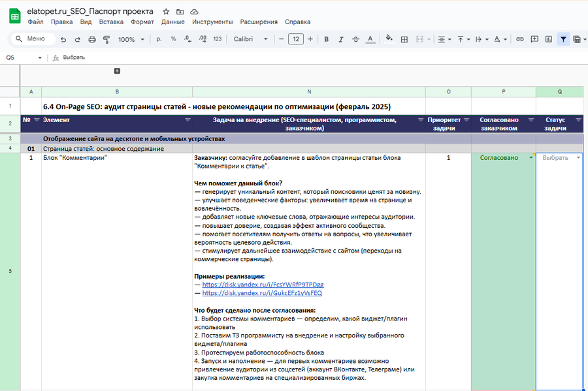Screen dimensions: 588x391
Task: Toggle the filter button in toolbar
Action: pyautogui.click(x=563, y=39)
